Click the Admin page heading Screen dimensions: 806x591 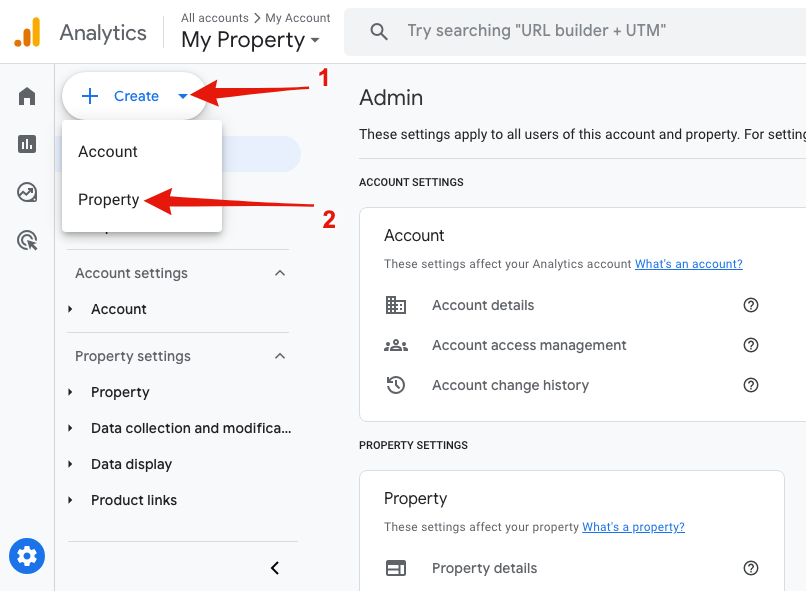[391, 98]
